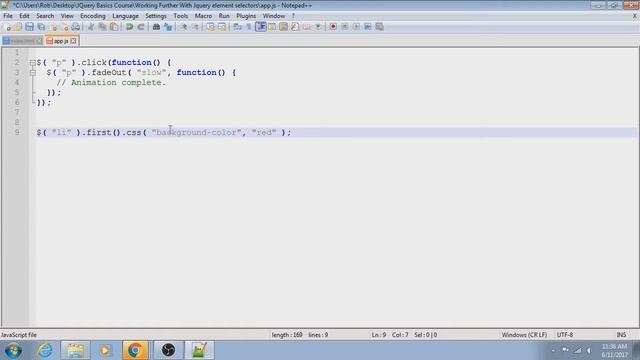Click the New file toolbar icon

(x=7, y=27)
